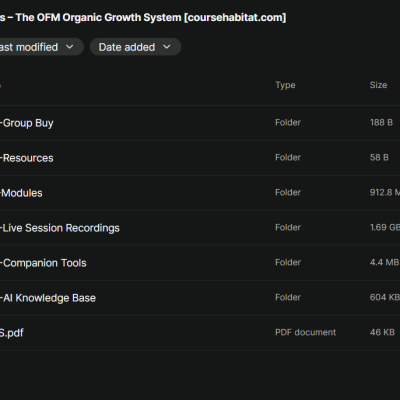400x400 pixels.
Task: Click Folder type in Companion Tools row
Action: (x=288, y=262)
